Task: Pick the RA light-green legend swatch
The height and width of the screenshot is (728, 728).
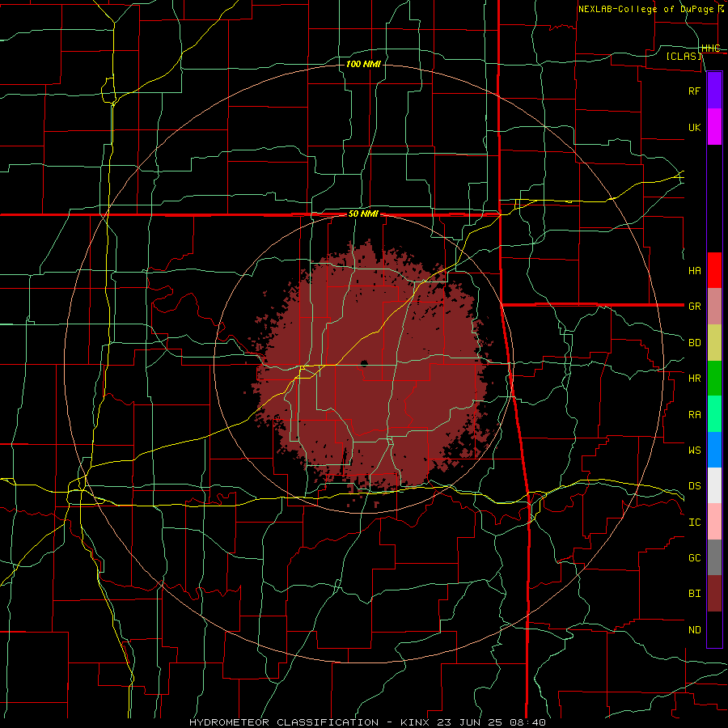Action: (x=714, y=414)
